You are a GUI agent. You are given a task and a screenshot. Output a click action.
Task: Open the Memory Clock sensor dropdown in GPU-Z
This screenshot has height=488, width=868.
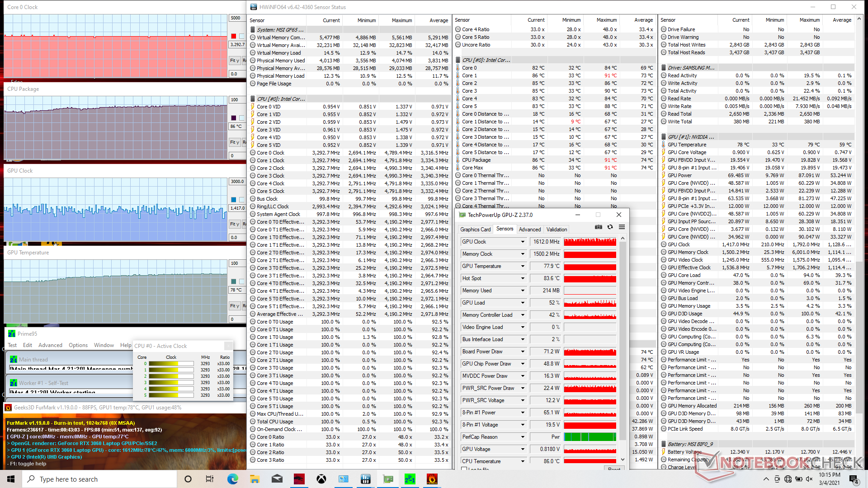click(x=523, y=254)
